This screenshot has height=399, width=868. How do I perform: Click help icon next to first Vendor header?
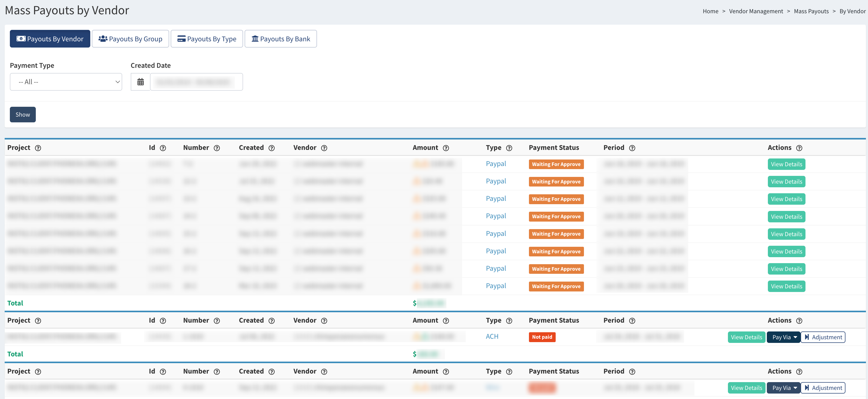click(324, 148)
